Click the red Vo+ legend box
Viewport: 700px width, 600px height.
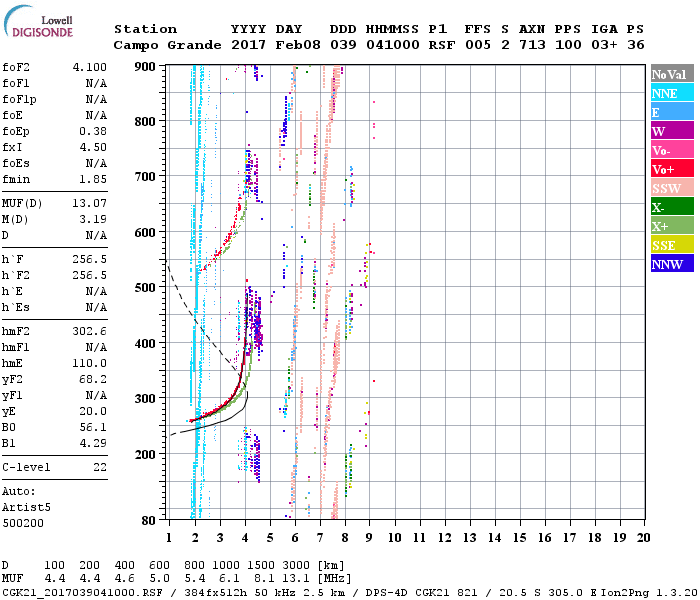[670, 169]
